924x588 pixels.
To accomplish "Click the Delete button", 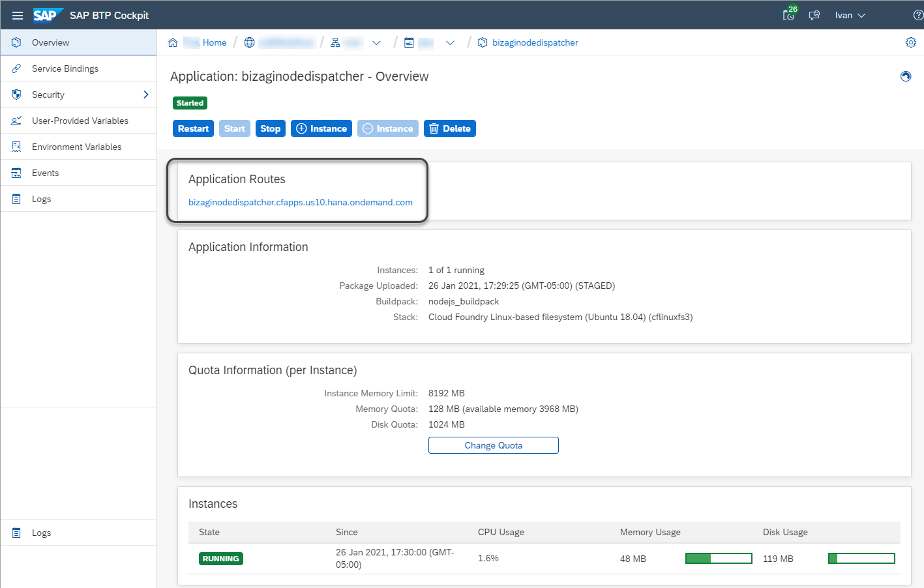I will [450, 128].
